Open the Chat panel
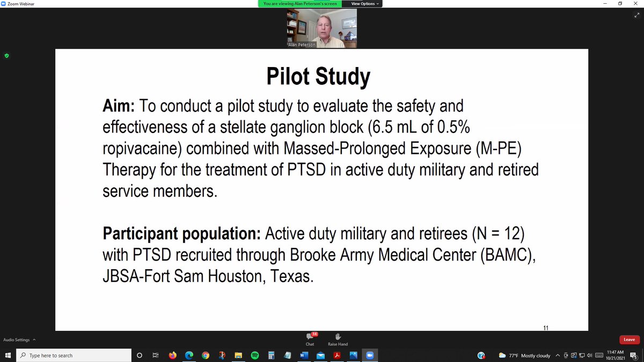 [310, 339]
